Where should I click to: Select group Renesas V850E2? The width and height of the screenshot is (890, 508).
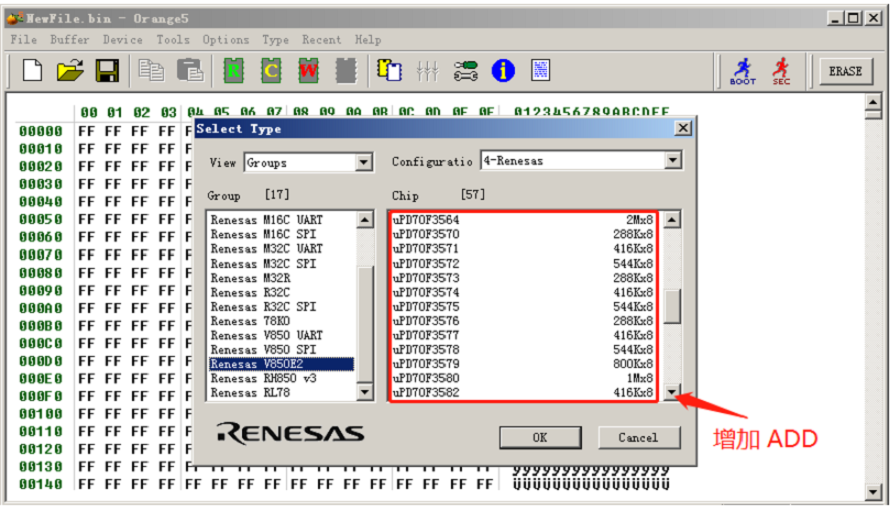point(281,364)
